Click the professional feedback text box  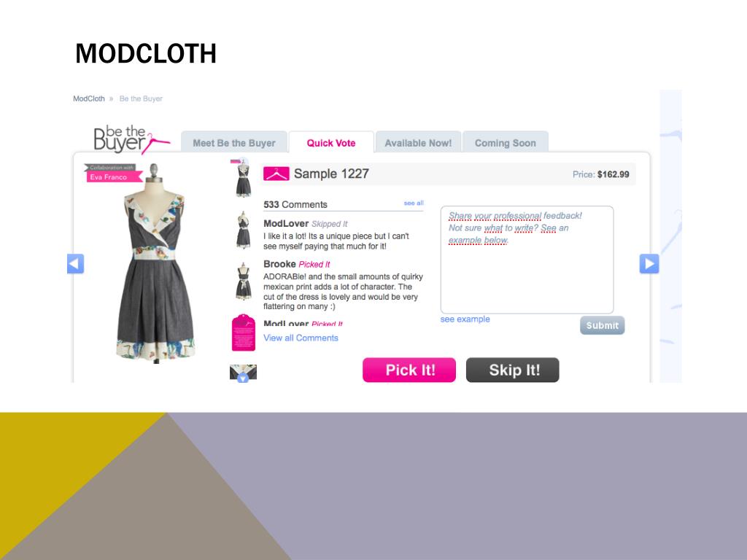[x=527, y=260]
